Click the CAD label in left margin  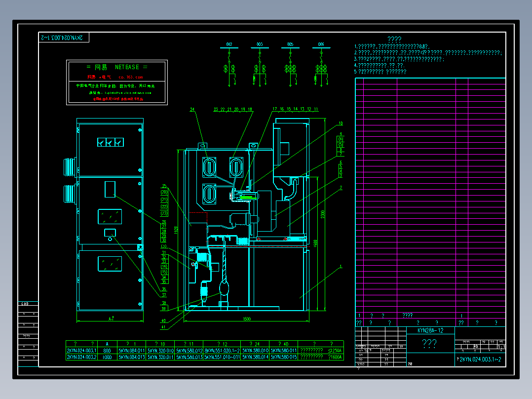(25, 304)
